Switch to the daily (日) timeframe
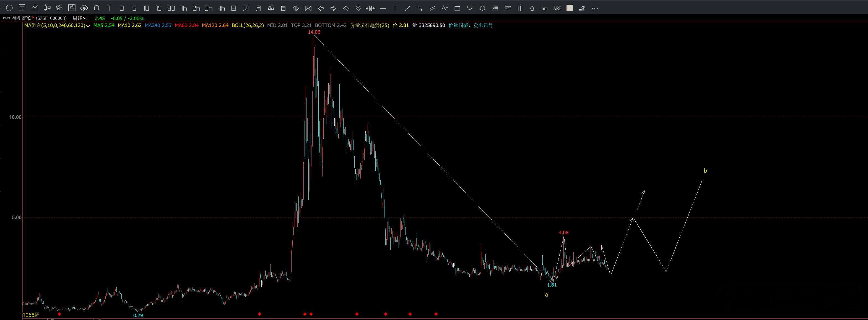Screen dimensions: 868x320 pyautogui.click(x=233, y=8)
